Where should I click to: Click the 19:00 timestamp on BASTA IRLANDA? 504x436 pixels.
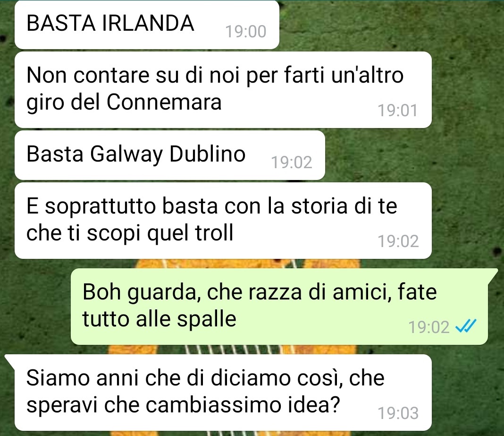[245, 32]
